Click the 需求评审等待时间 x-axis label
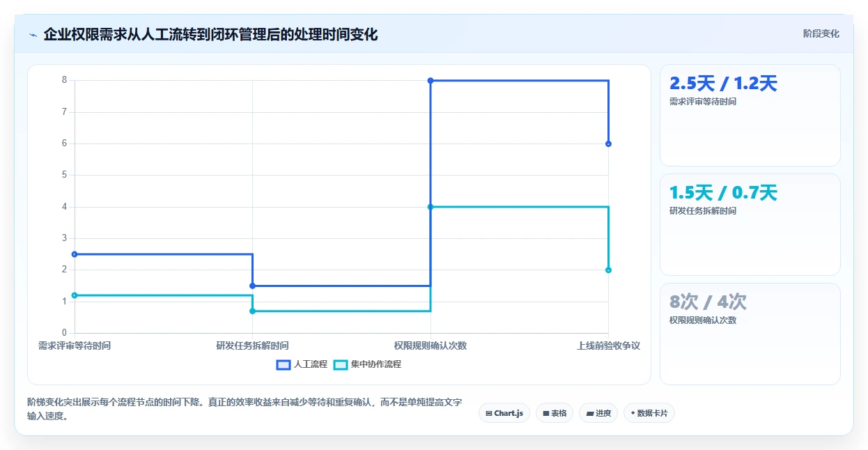Image resolution: width=868 pixels, height=450 pixels. [x=75, y=346]
